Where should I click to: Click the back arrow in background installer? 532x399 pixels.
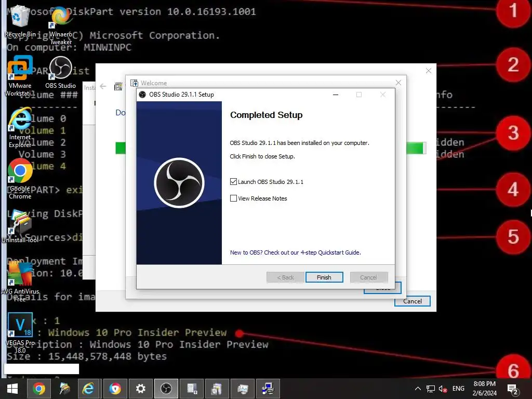(x=103, y=86)
